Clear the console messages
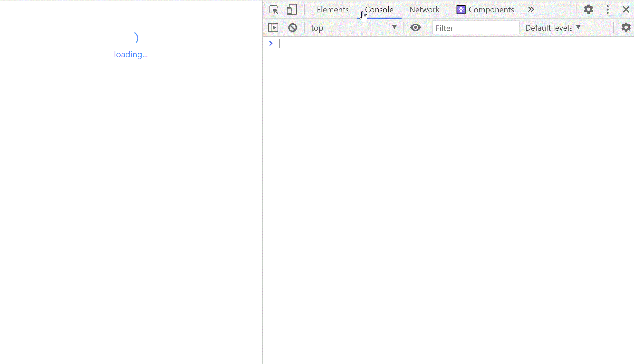This screenshot has width=634, height=364. (x=292, y=28)
